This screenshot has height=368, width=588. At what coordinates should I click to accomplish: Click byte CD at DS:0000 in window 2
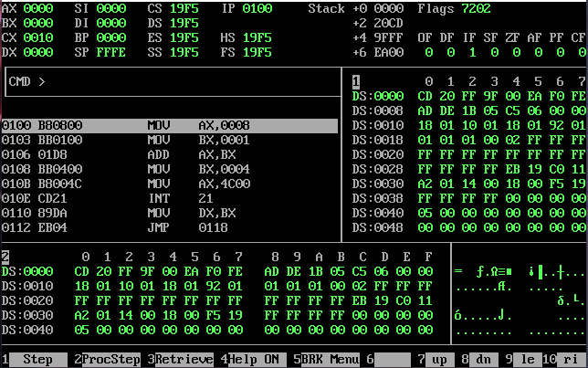coord(82,271)
